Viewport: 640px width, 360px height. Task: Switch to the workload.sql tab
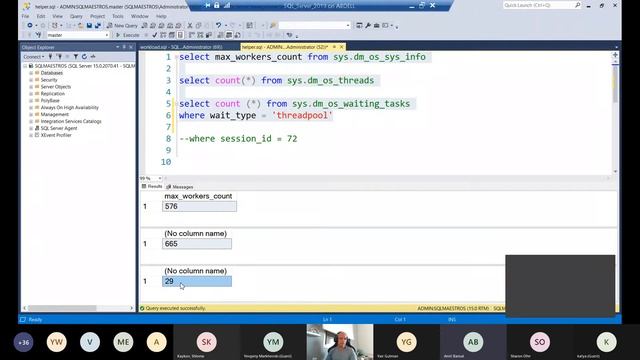point(181,47)
